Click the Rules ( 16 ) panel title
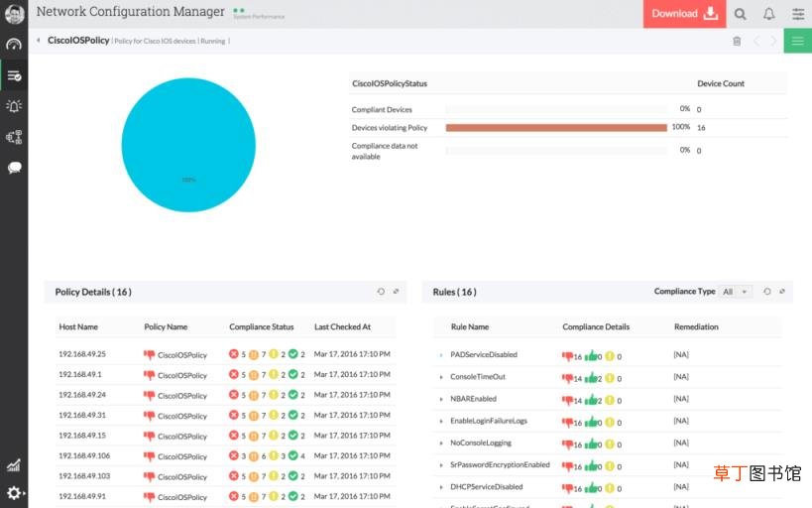Viewport: 812px width, 508px height. (x=454, y=292)
